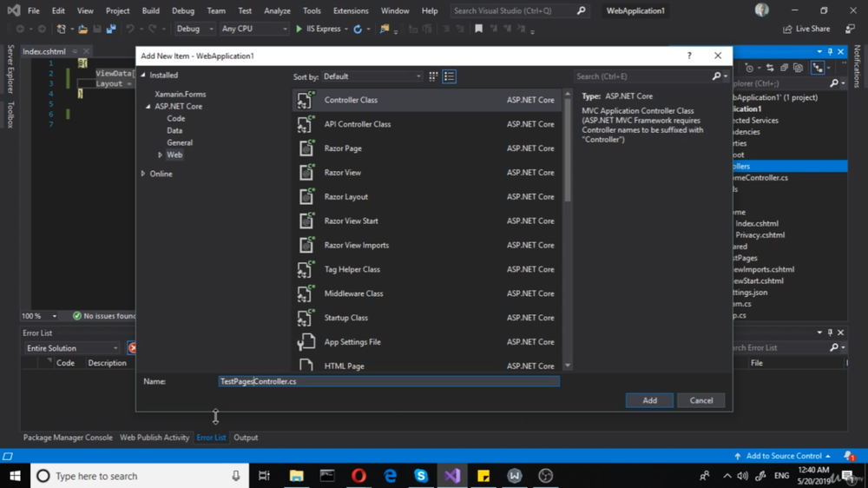
Task: Click the Name input field
Action: (x=389, y=381)
